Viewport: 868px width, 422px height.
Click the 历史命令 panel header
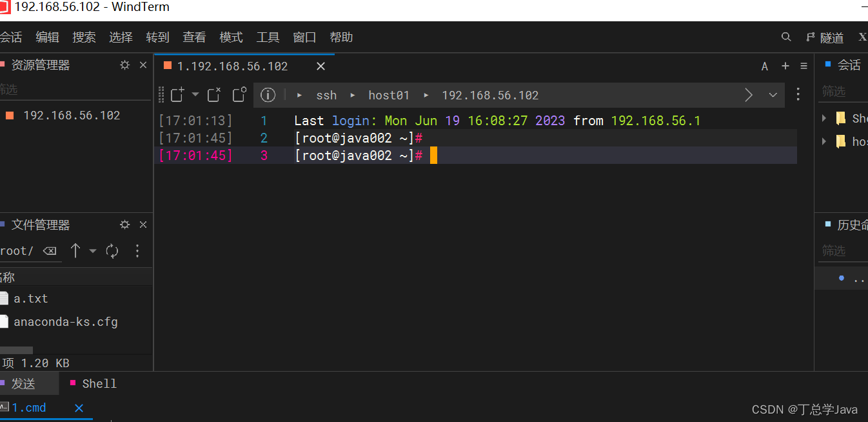(x=852, y=225)
